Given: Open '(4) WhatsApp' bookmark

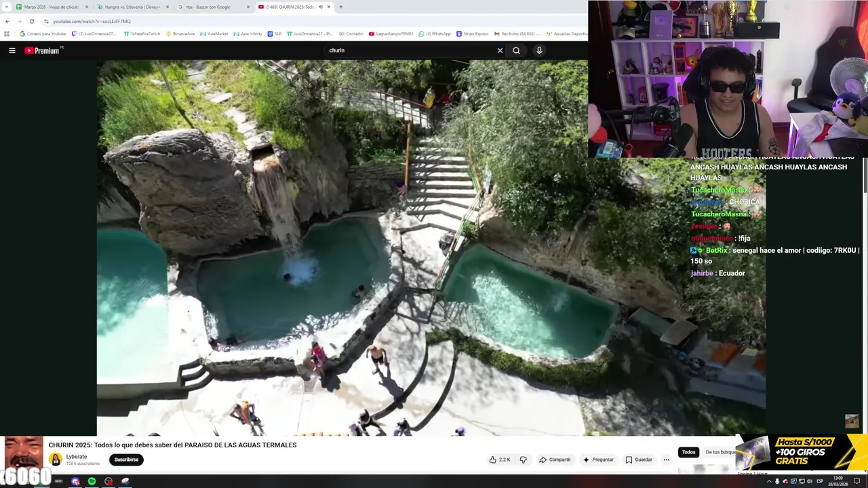Looking at the screenshot, I should click(435, 34).
